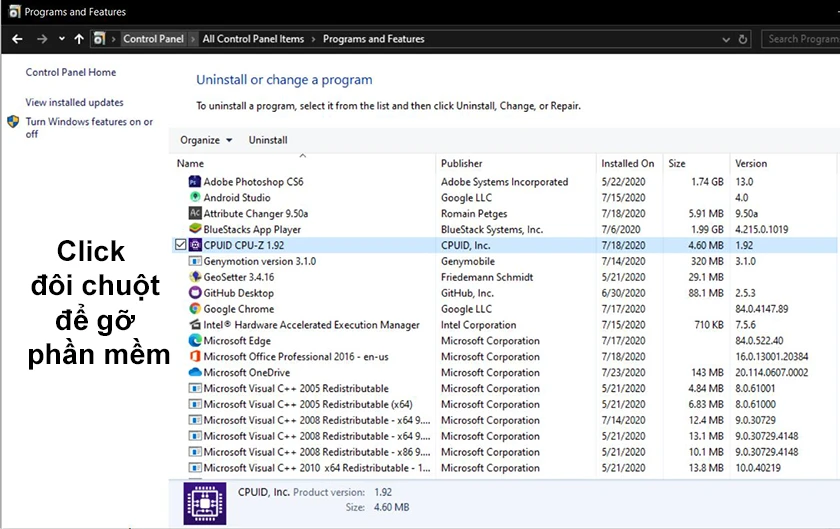Screen dimensions: 840x529
Task: Refresh the Programs and Features list
Action: (x=742, y=39)
